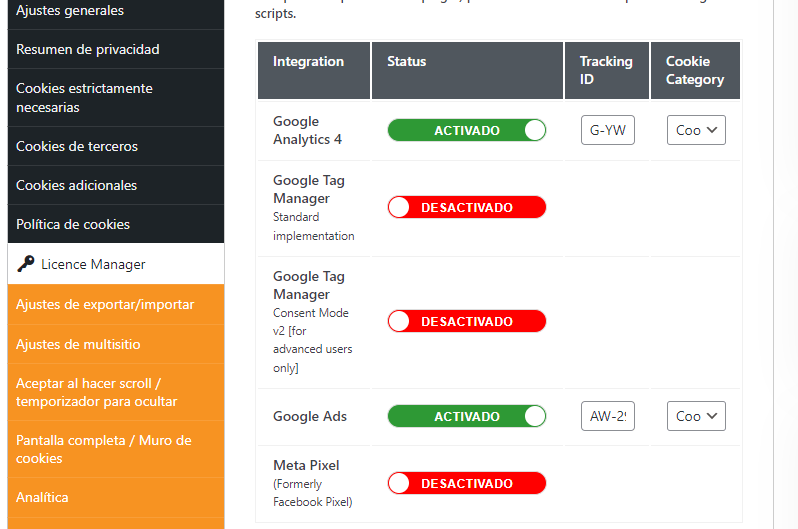
Task: Enable Google Tag Manager Standard implementation toggle
Action: click(x=467, y=207)
